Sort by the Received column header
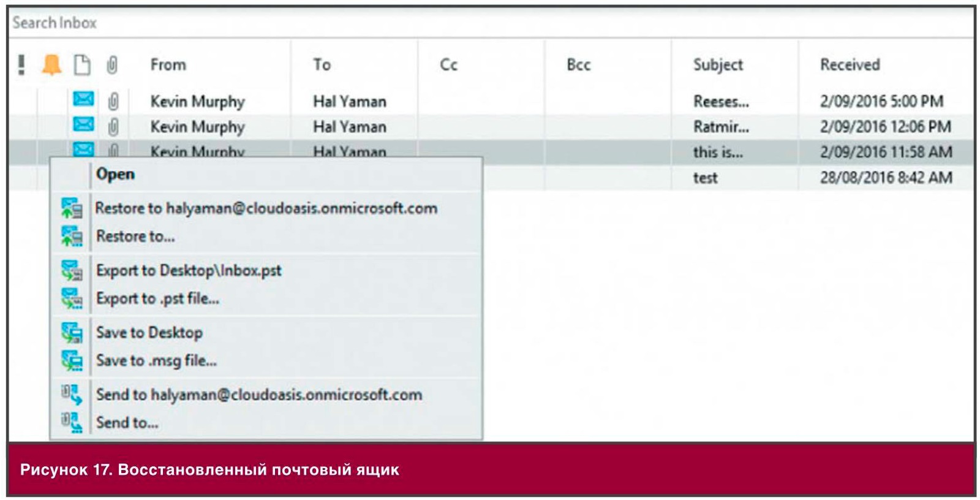The height and width of the screenshot is (500, 980). [850, 64]
